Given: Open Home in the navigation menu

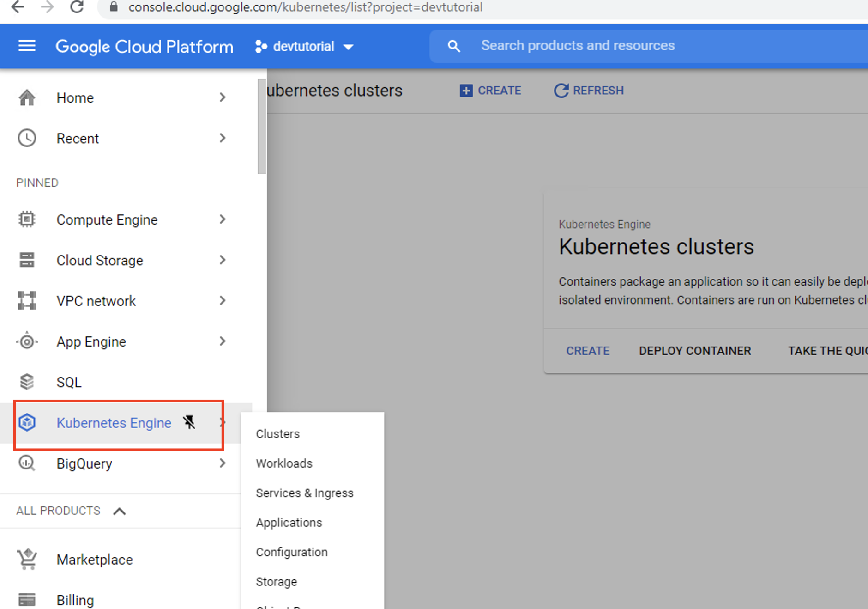Looking at the screenshot, I should tap(75, 97).
